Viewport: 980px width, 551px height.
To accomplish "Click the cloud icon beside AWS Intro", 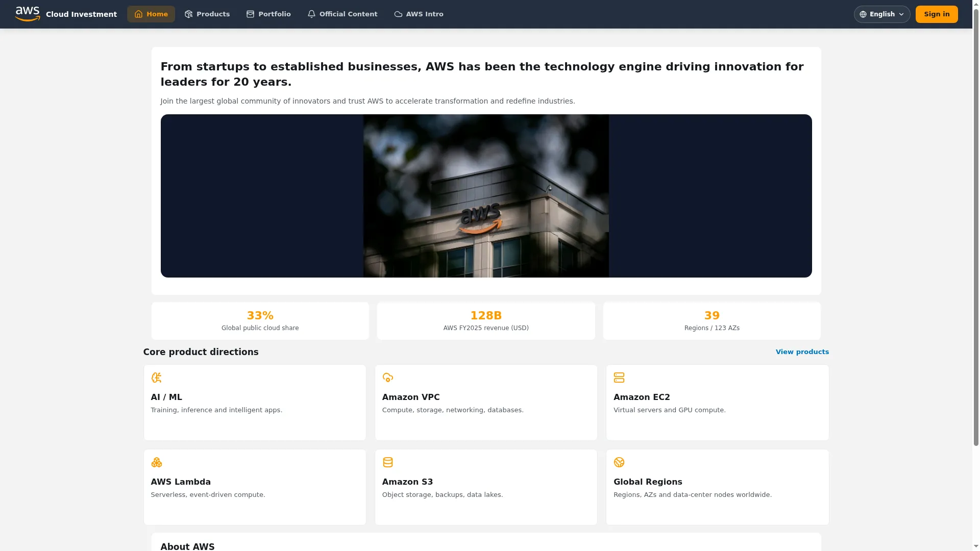I will pos(398,14).
